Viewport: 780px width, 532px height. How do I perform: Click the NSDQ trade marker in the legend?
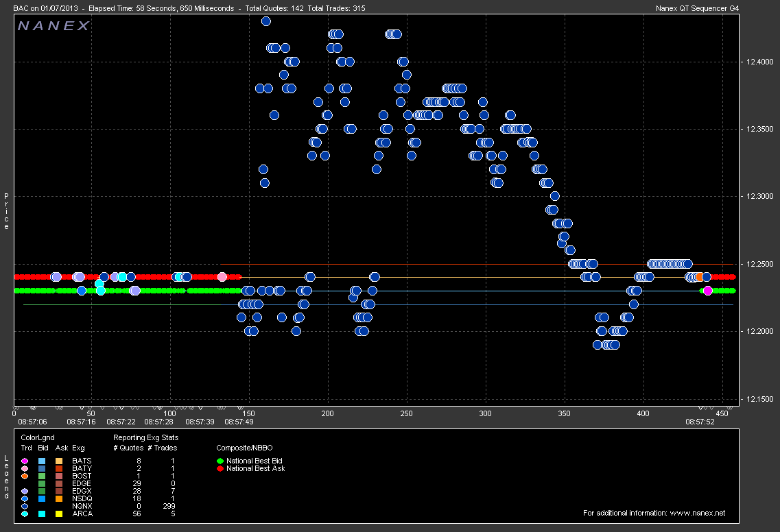point(25,498)
